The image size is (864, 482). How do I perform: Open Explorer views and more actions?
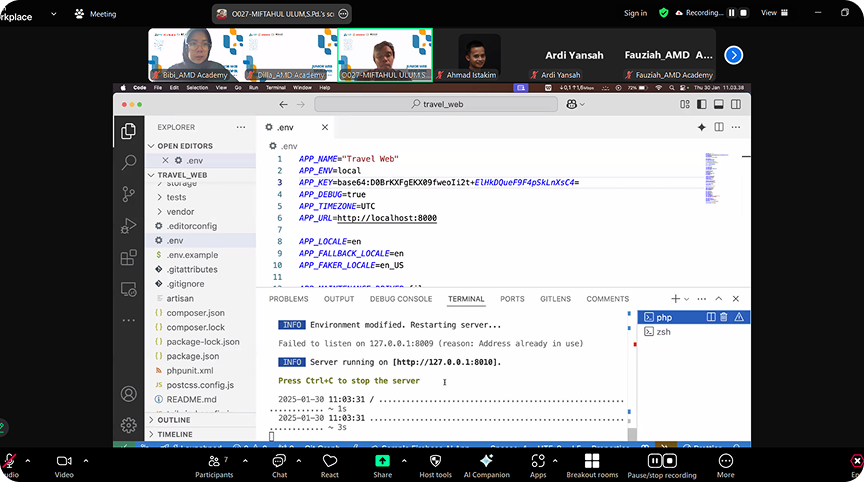click(241, 127)
